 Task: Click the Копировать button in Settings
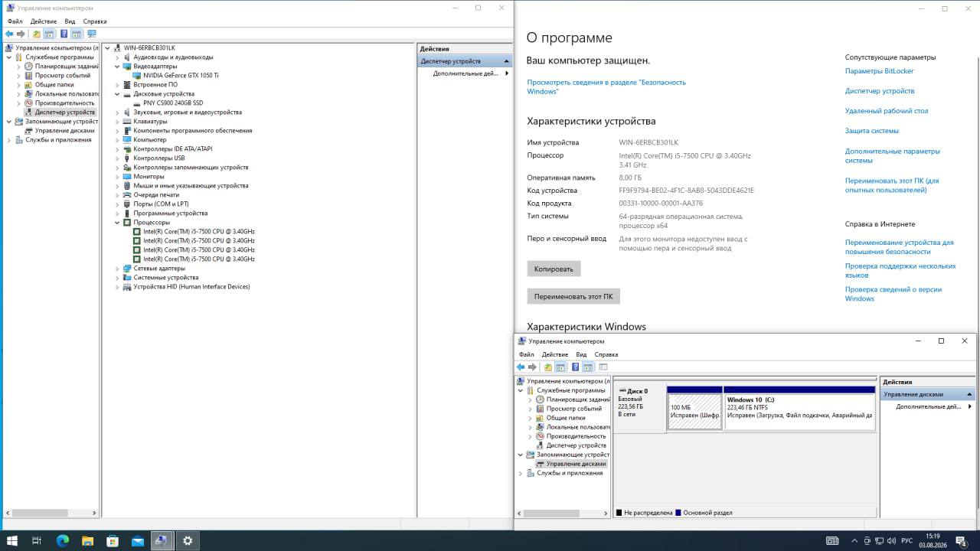[554, 269]
